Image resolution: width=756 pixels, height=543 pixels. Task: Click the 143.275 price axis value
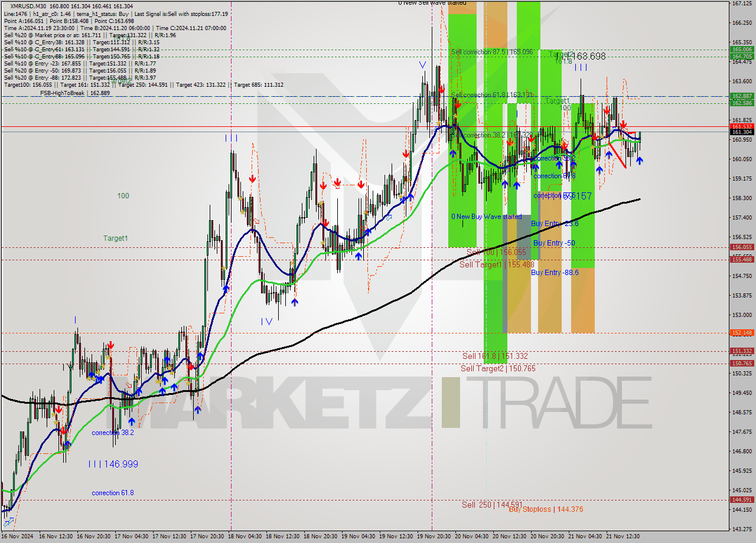[742, 529]
